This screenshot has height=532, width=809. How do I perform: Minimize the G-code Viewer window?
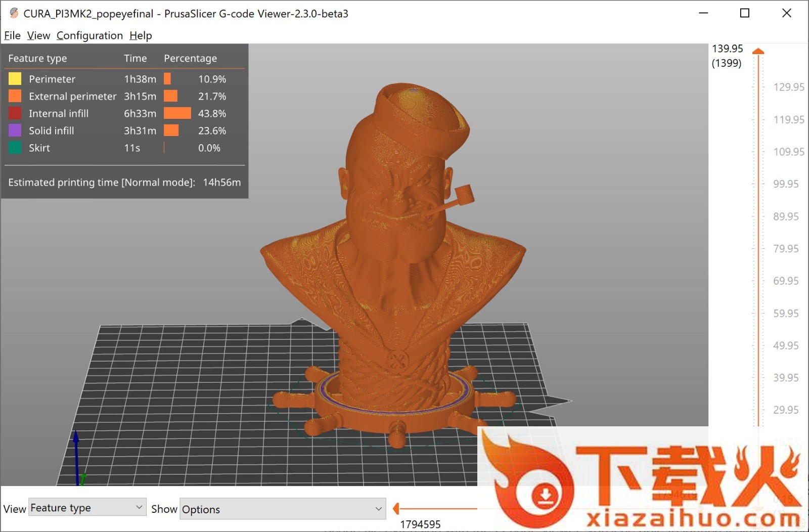pyautogui.click(x=703, y=13)
